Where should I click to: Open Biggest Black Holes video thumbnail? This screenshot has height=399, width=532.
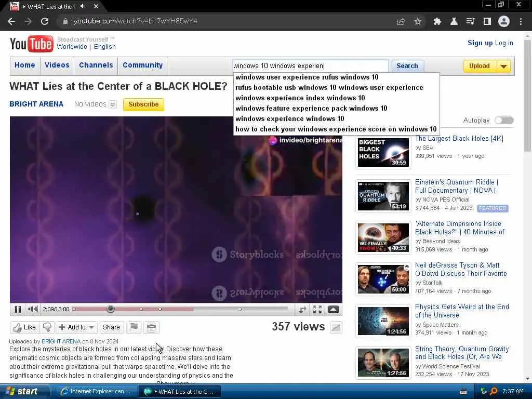click(x=383, y=152)
